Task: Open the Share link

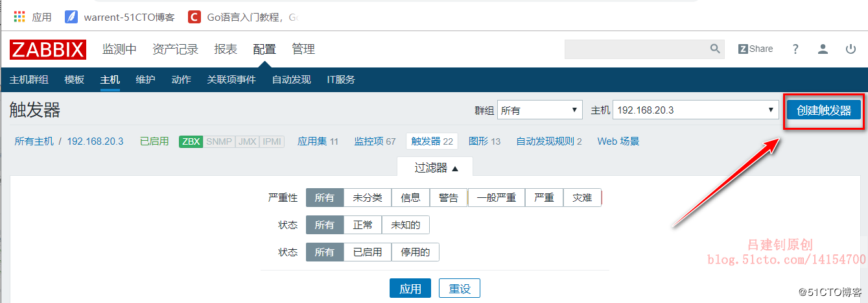Action: tap(756, 49)
